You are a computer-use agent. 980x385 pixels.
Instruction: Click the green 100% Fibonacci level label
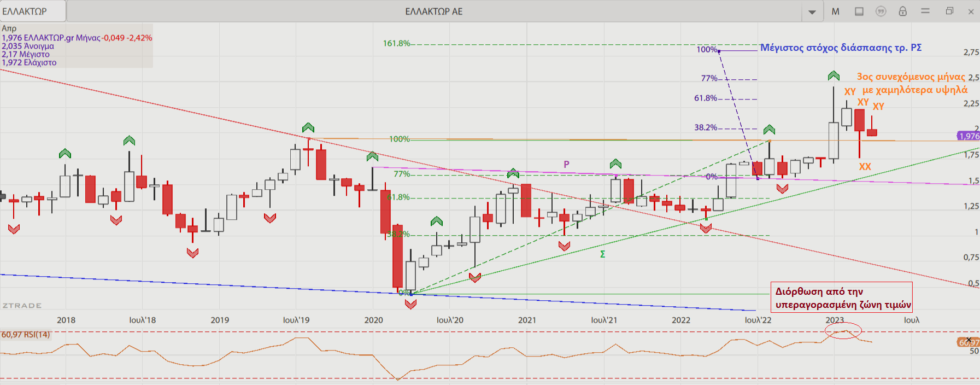click(400, 139)
